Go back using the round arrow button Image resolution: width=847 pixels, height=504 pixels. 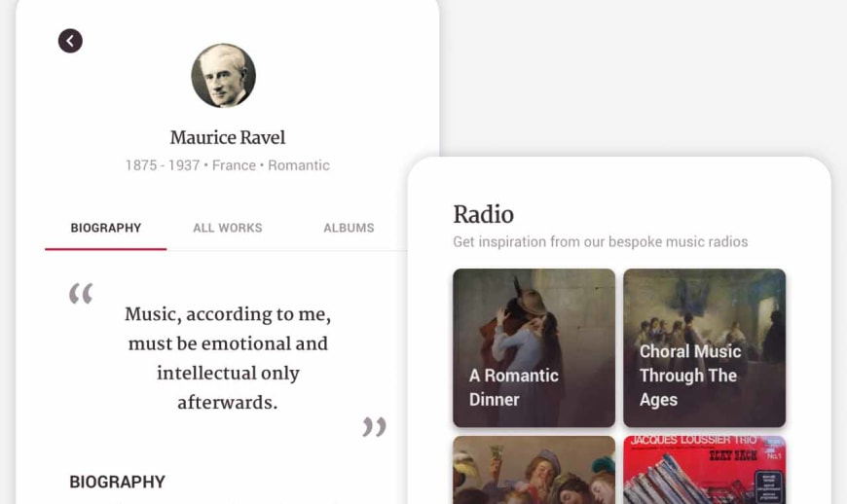(x=70, y=41)
